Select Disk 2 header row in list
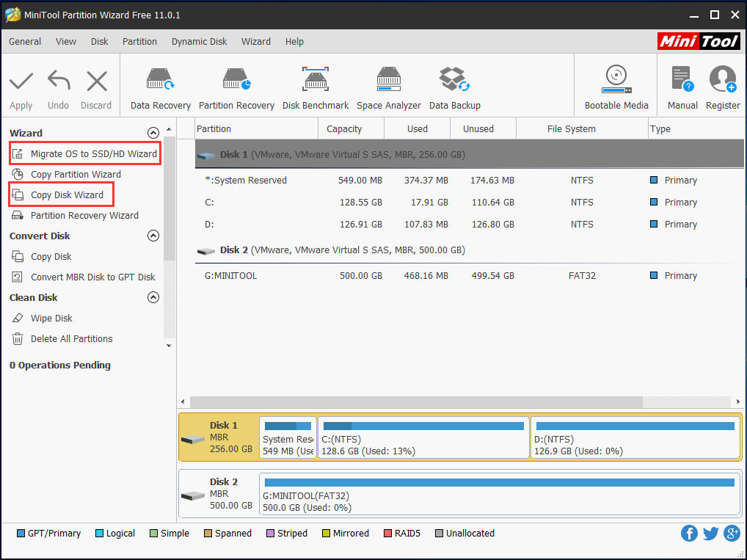 point(469,250)
